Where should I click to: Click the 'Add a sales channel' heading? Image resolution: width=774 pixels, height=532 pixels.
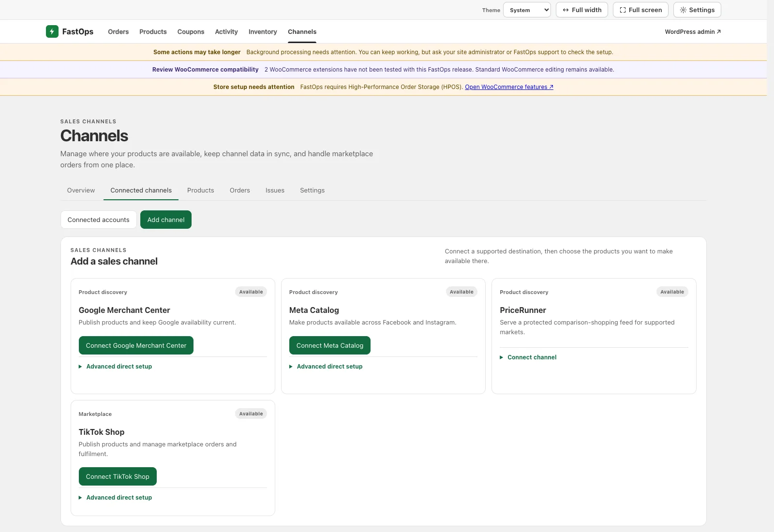(114, 261)
